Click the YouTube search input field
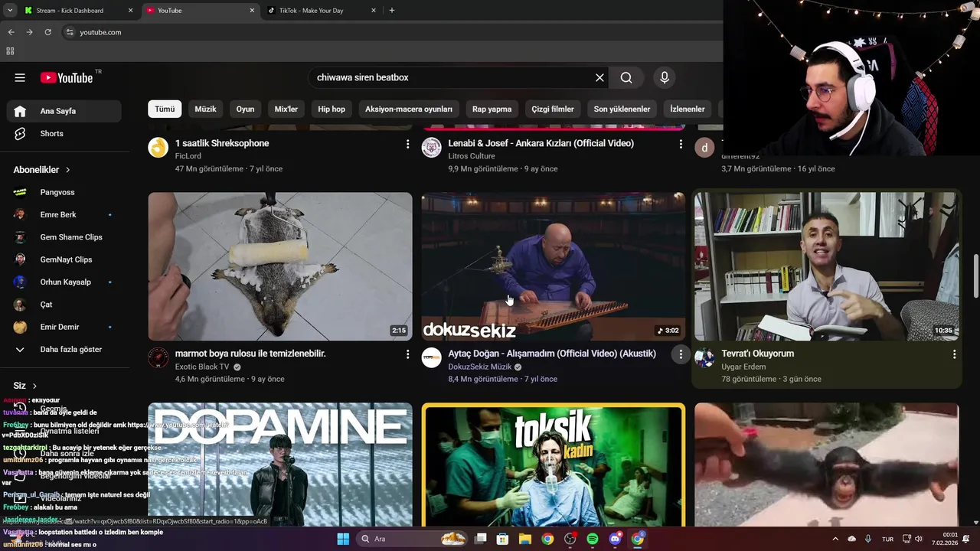The image size is (980, 551). pyautogui.click(x=452, y=77)
